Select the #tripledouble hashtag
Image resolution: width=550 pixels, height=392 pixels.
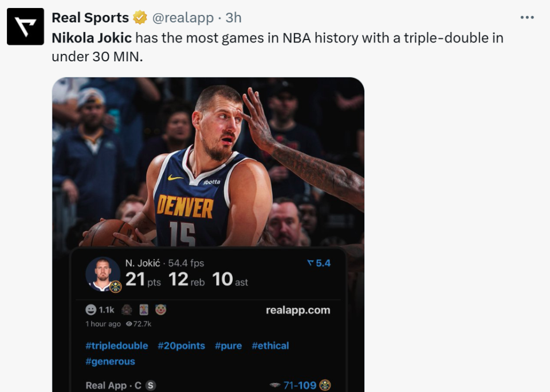coord(117,346)
